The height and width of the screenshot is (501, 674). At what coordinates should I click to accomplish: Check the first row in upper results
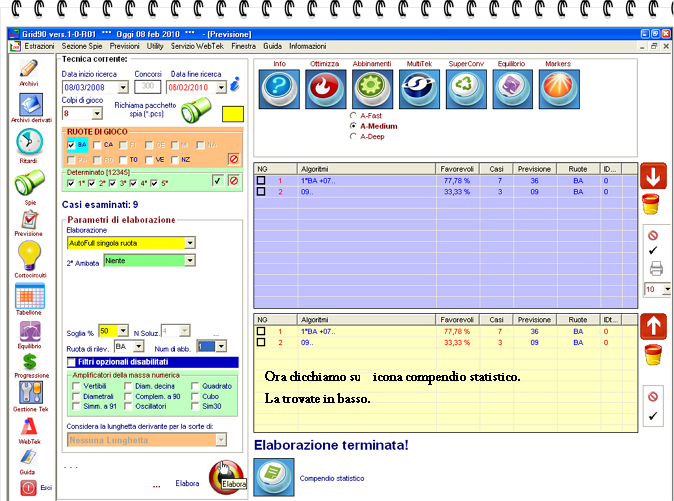point(261,180)
